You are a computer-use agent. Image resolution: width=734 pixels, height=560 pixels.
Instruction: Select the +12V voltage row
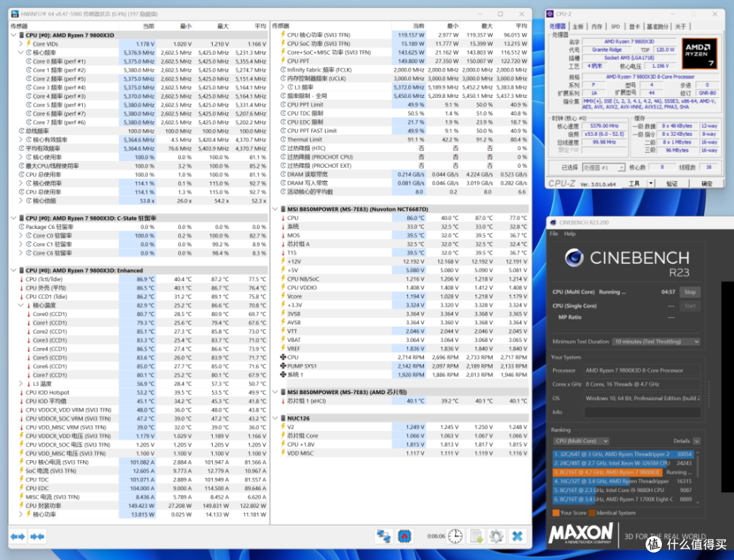(x=404, y=261)
